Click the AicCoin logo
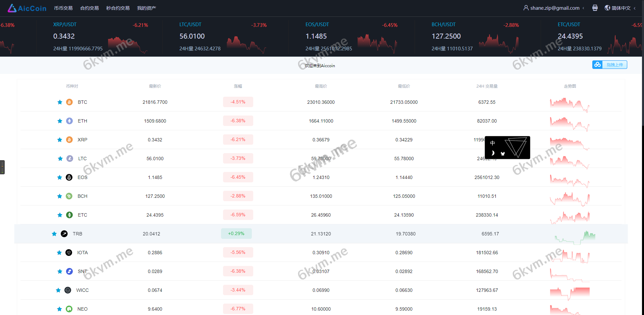 click(x=27, y=8)
